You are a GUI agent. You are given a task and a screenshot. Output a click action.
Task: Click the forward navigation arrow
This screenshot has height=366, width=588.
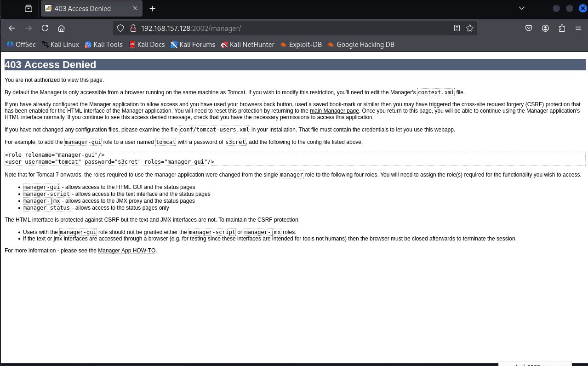(x=29, y=28)
